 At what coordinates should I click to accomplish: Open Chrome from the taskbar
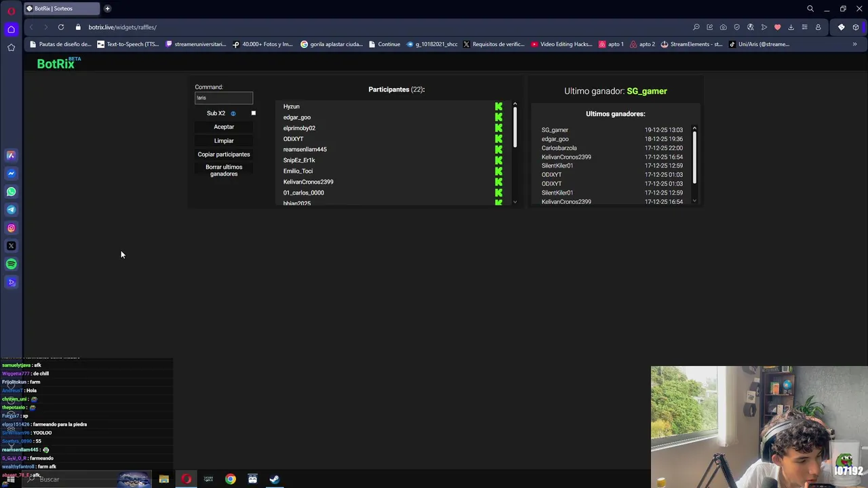[231, 479]
